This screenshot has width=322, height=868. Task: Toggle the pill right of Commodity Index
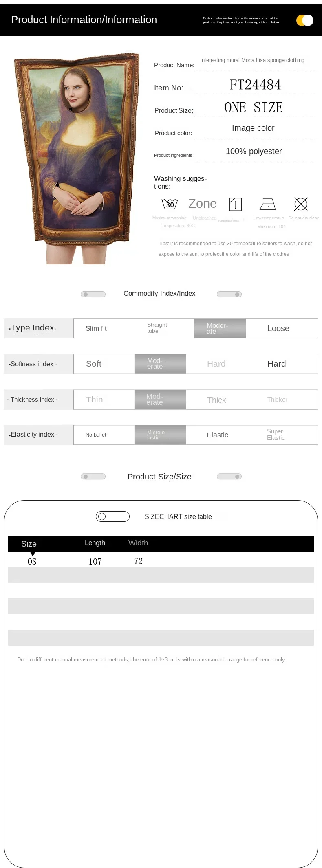(229, 294)
